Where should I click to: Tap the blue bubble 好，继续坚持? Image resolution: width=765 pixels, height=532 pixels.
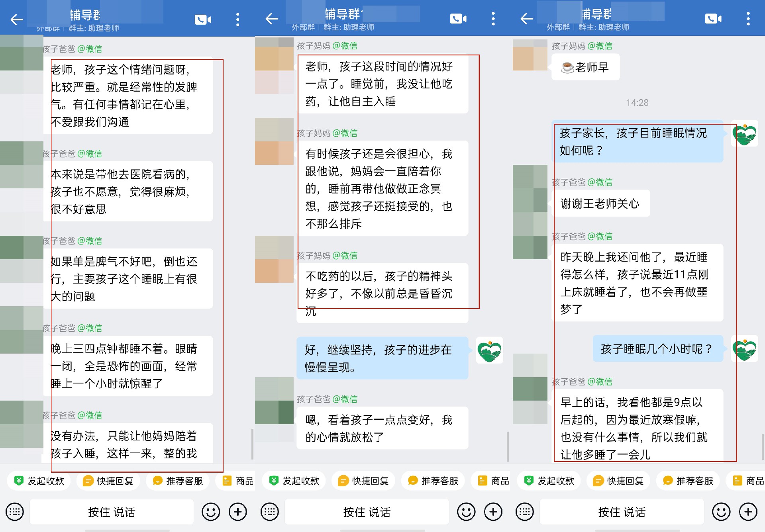382,358
